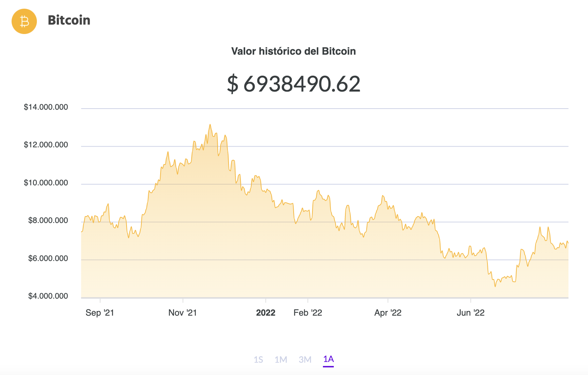Click the Bitcoin heading text

(x=69, y=20)
